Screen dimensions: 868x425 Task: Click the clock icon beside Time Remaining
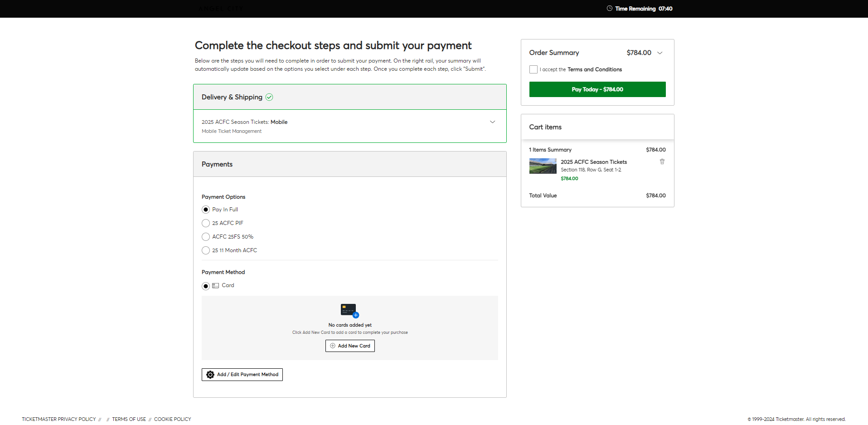tap(610, 8)
